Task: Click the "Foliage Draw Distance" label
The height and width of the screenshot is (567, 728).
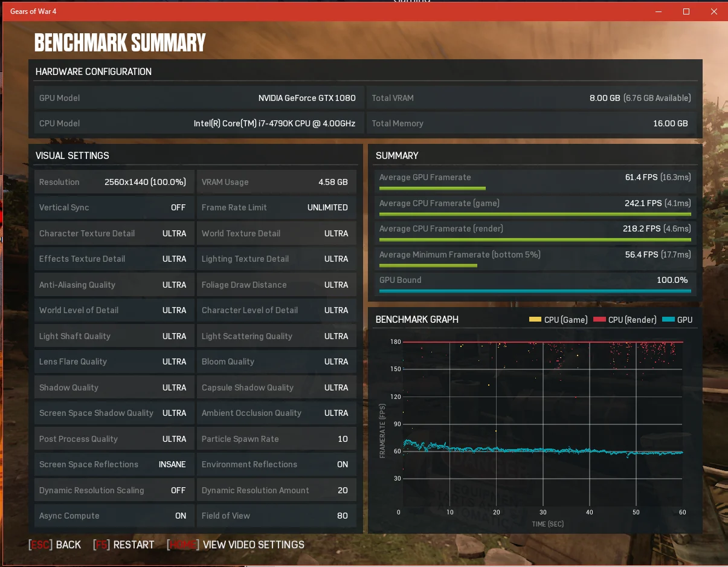Action: (x=244, y=285)
